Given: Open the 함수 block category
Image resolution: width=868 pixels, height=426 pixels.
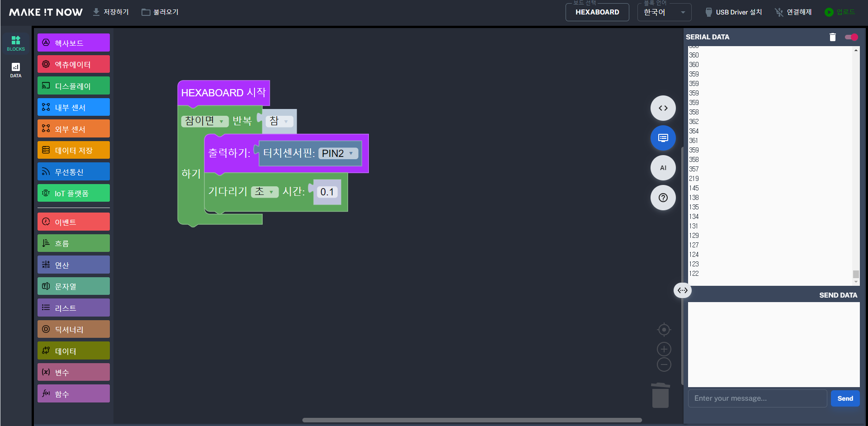Looking at the screenshot, I should click(74, 394).
